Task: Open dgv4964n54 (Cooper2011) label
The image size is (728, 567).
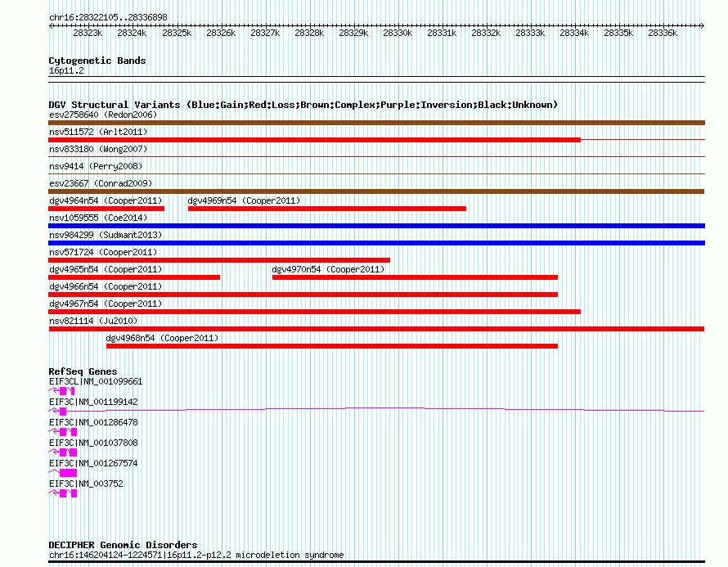Action: [x=106, y=200]
